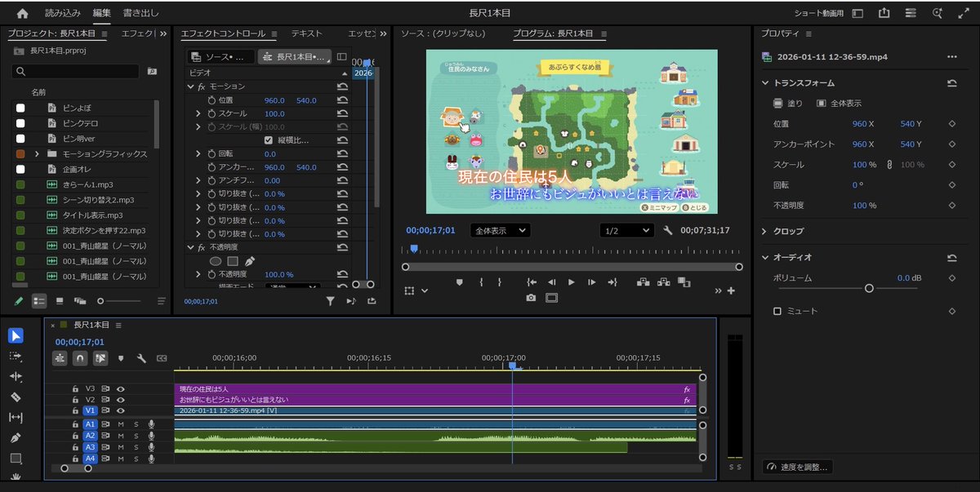Expand the 回転 property
980x492 pixels.
click(198, 153)
